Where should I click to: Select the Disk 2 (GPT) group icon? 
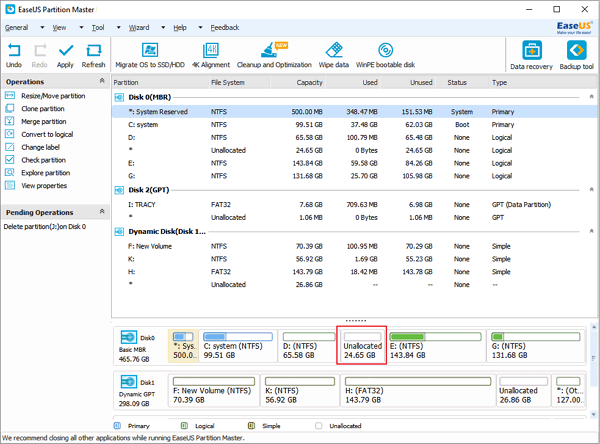tap(119, 190)
